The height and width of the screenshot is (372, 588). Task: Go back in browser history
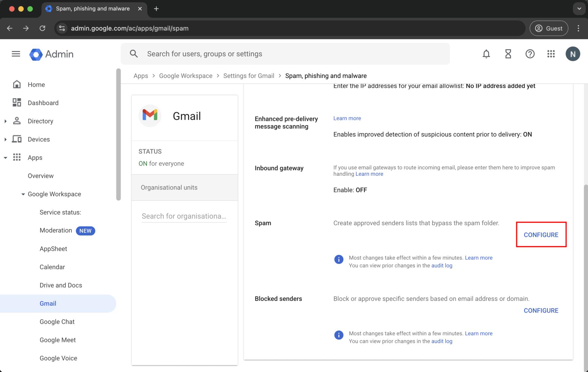[x=9, y=28]
